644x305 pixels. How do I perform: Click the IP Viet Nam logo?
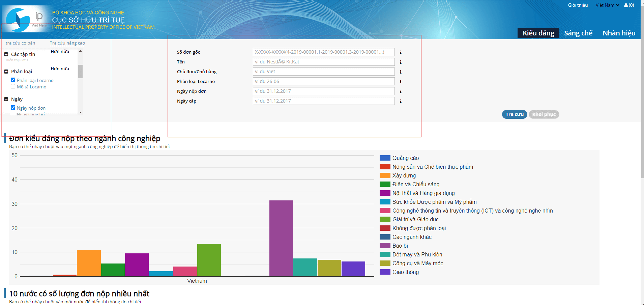point(25,20)
